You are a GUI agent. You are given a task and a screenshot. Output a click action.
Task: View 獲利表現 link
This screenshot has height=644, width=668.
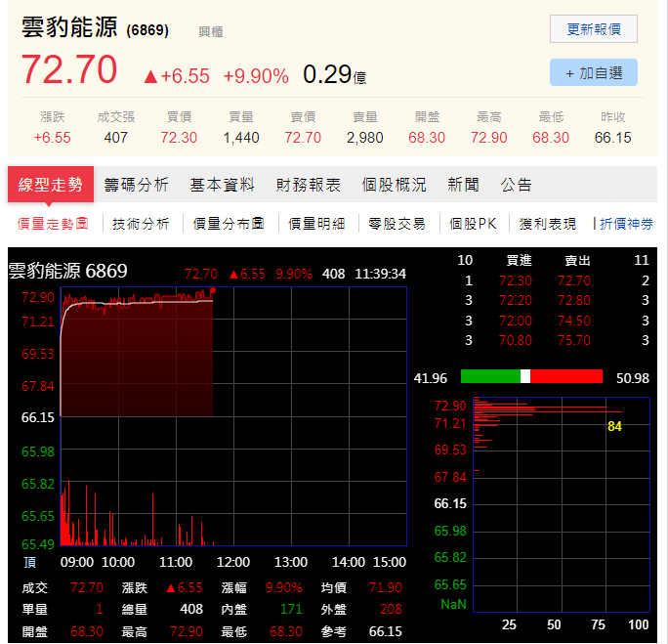[x=548, y=224]
